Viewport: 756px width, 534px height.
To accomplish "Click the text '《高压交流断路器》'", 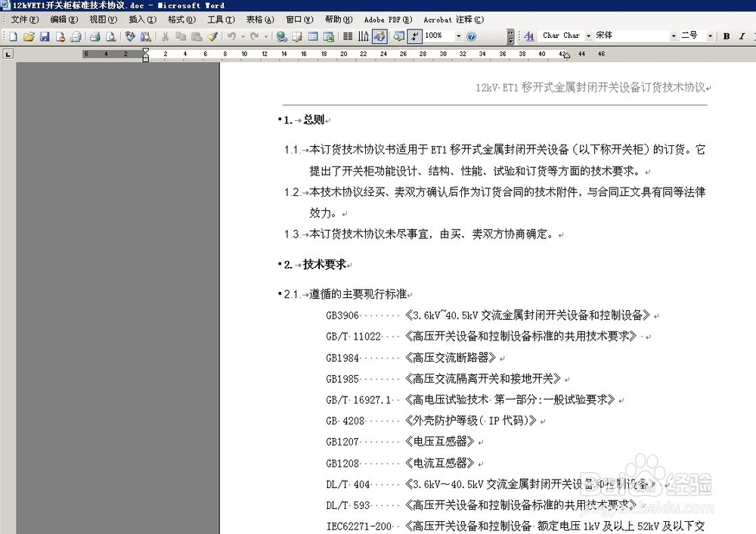I will 450,358.
